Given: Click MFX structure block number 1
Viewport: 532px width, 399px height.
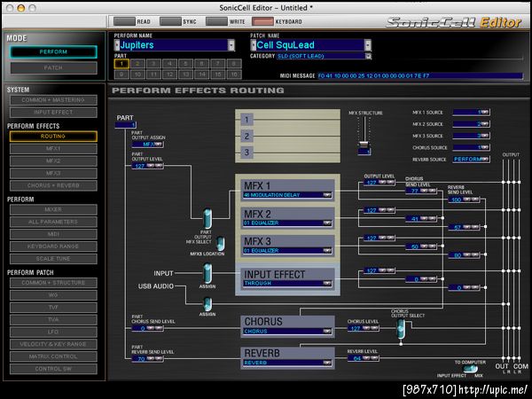Looking at the screenshot, I should [x=248, y=118].
